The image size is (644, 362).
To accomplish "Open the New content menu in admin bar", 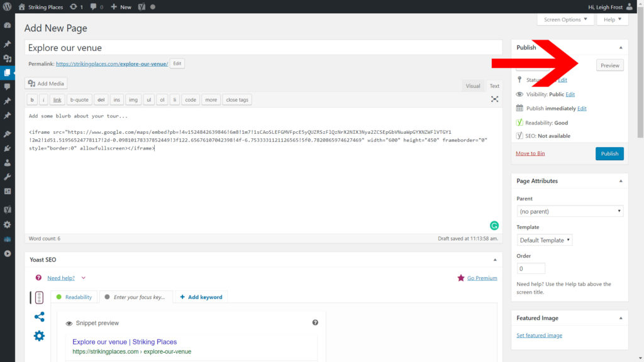I will [x=121, y=6].
